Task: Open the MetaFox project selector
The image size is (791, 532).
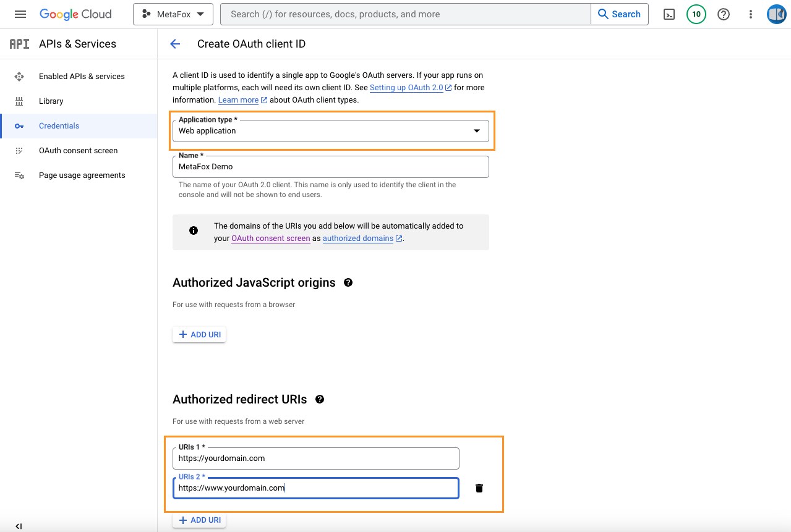Action: pyautogui.click(x=173, y=14)
